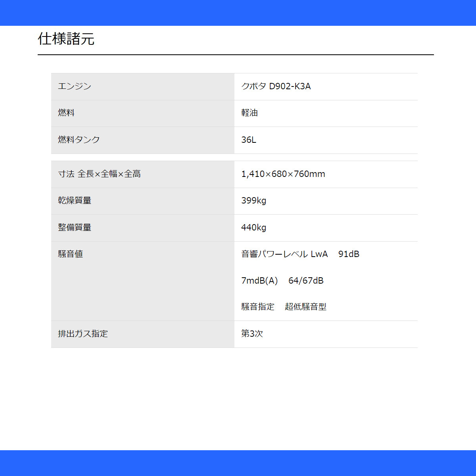Click the 440kg operating mass value
This screenshot has height=476, width=476.
coord(254,227)
